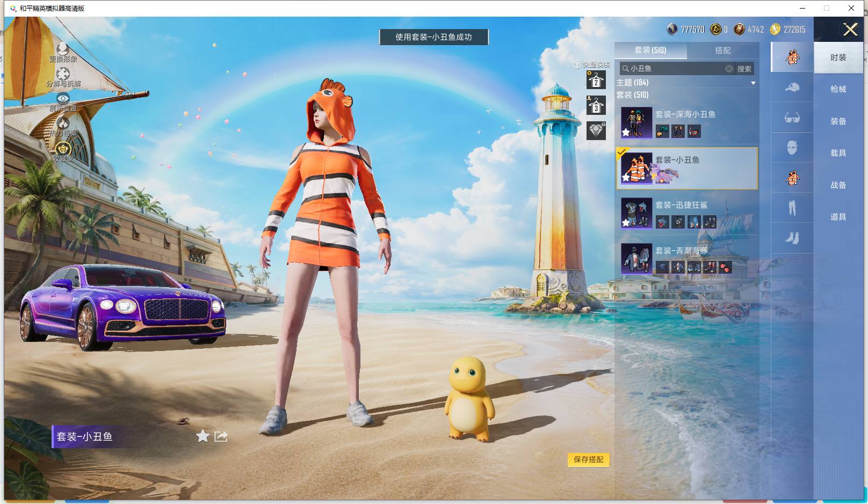Select the face mask category icon
Image resolution: width=868 pixels, height=504 pixels.
[x=792, y=147]
